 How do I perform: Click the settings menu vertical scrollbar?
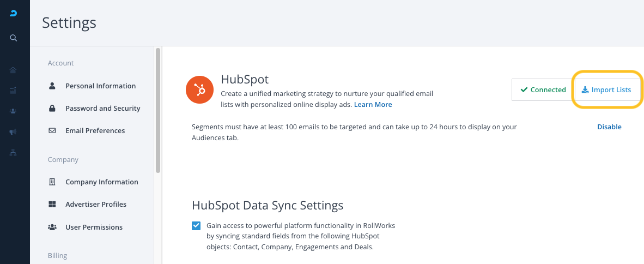coord(158,110)
